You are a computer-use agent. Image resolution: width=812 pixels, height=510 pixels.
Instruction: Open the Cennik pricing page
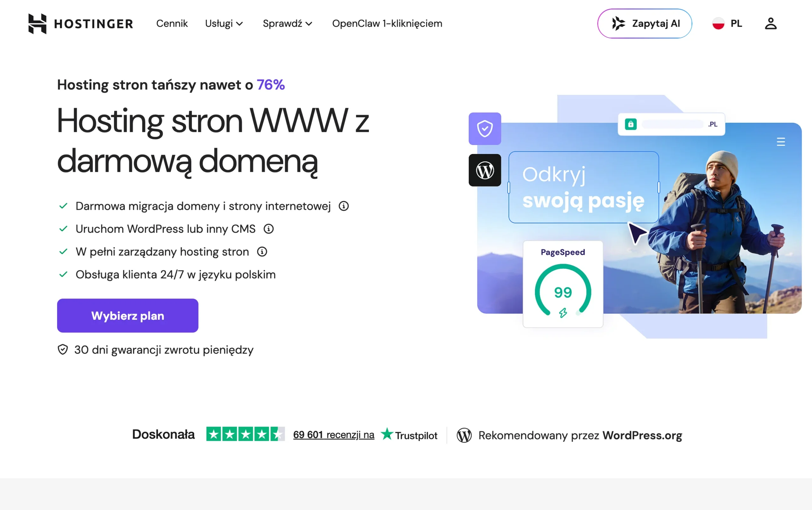172,23
